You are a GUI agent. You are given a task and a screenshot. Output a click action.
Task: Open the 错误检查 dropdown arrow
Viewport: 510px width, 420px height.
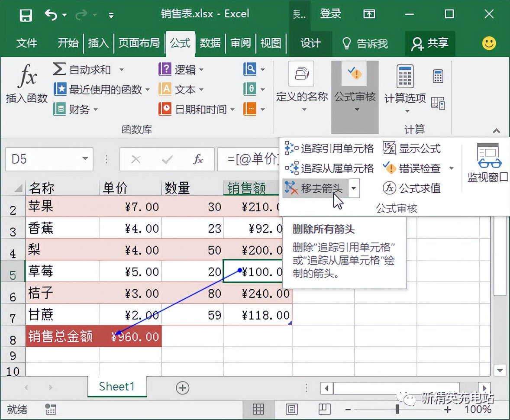[452, 169]
